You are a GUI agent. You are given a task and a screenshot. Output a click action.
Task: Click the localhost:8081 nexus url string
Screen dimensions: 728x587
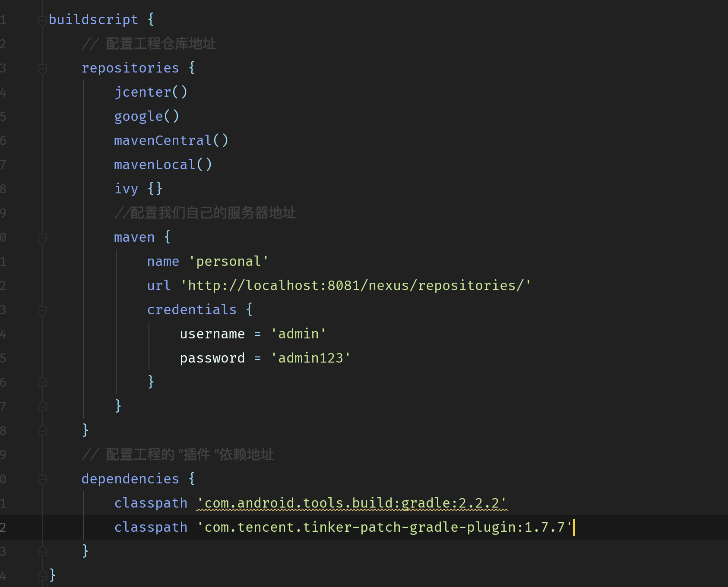tap(356, 285)
